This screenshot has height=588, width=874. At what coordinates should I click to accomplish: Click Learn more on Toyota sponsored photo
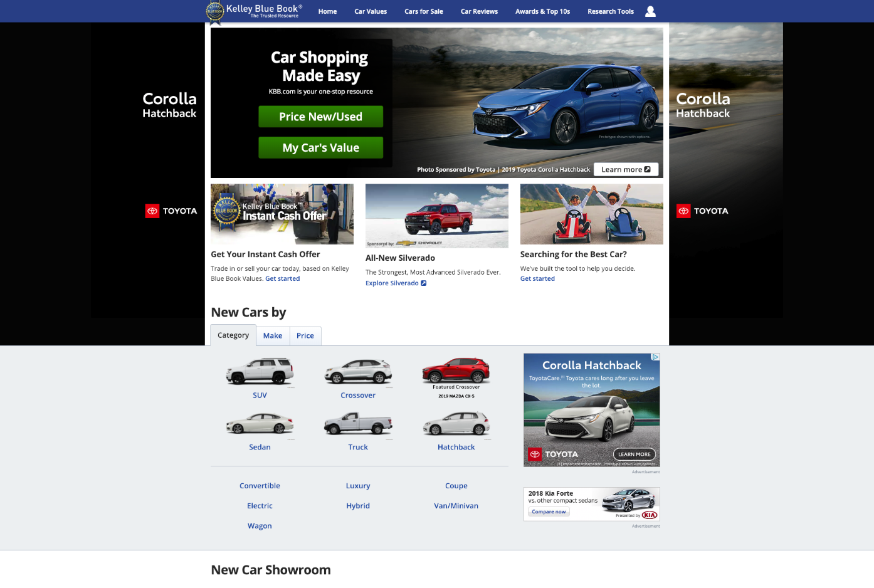point(626,169)
